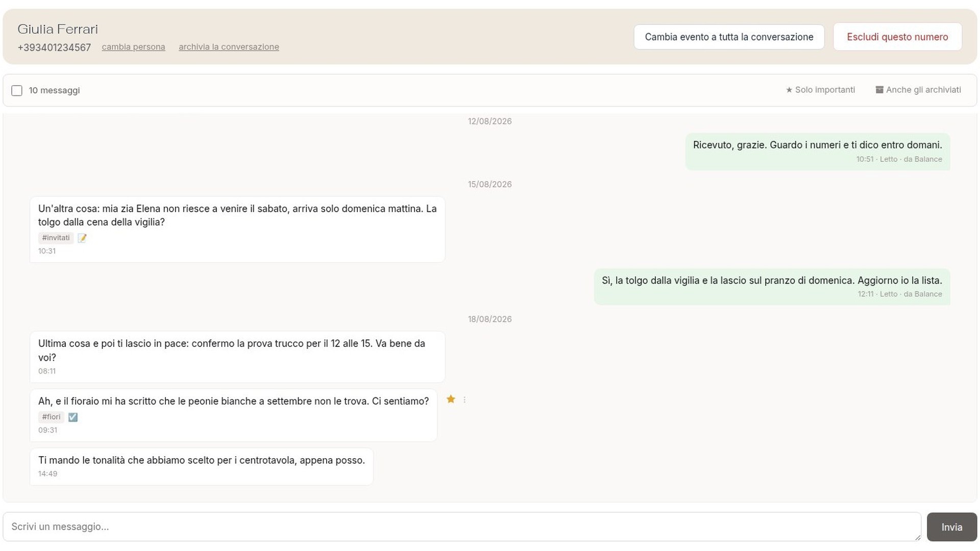Tick the 10 messaggi select-all checkbox
Screen dimensions: 980x551
(x=17, y=91)
